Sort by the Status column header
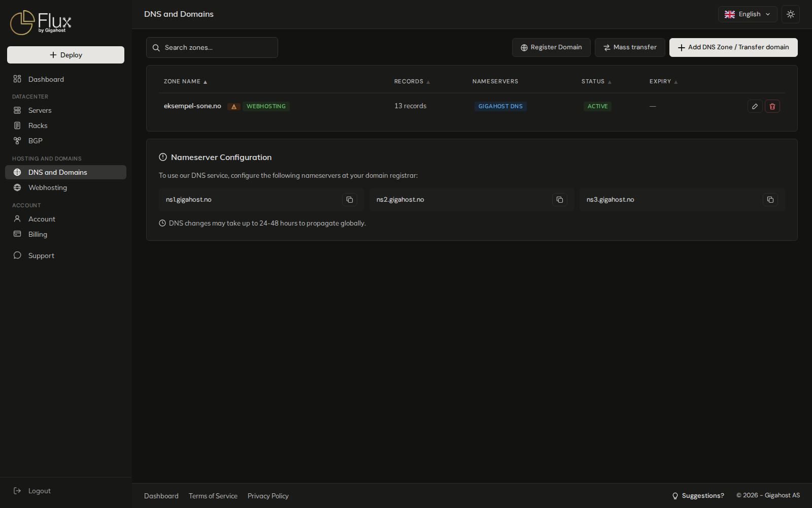 [596, 81]
